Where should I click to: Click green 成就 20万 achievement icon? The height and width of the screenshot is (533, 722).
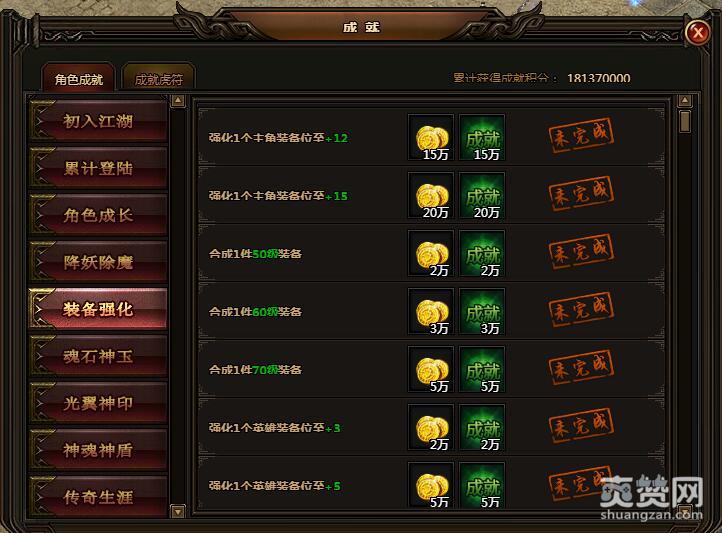coord(482,196)
